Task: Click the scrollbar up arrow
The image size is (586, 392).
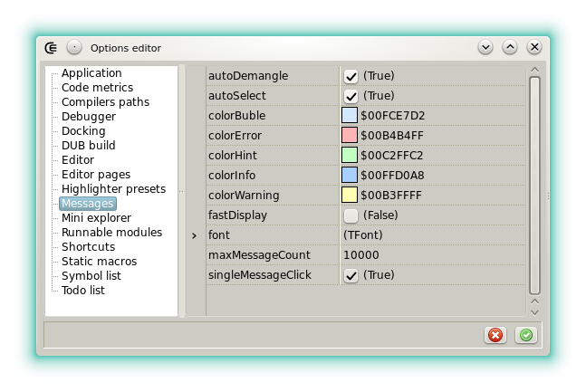Action: click(x=534, y=71)
